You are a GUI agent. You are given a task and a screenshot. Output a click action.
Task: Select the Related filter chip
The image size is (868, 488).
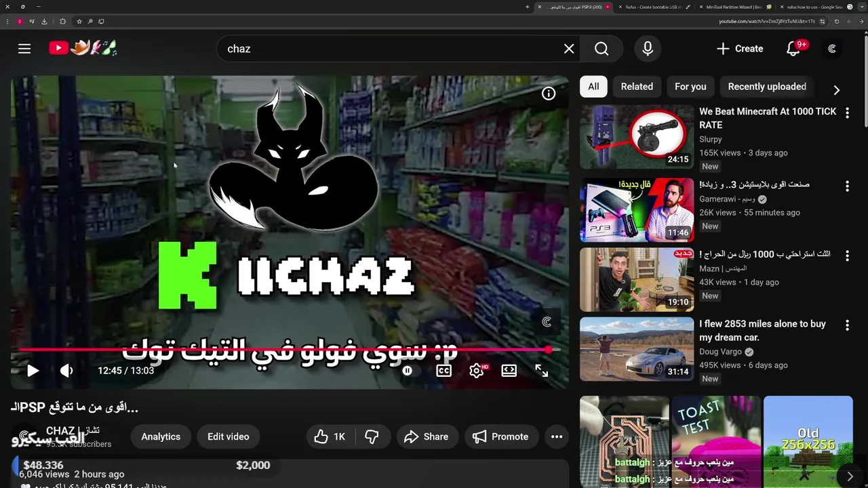pos(637,87)
